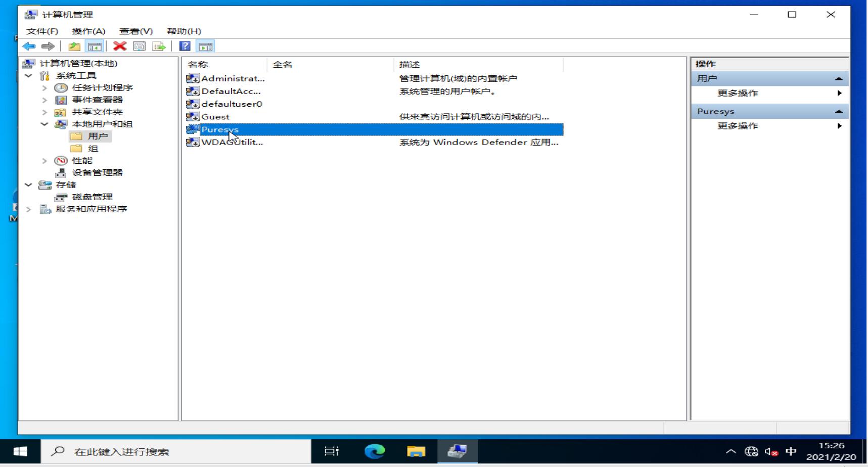Screen dimensions: 868x467
Task: Click the 中 input method indicator
Action: [x=791, y=451]
